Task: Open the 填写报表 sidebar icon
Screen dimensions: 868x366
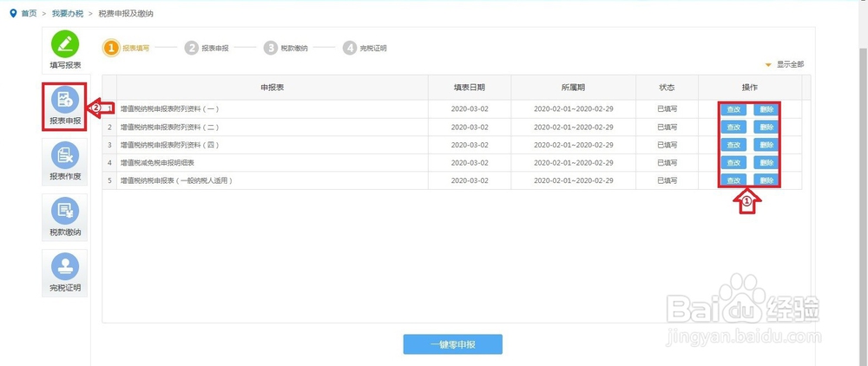Action: (65, 44)
